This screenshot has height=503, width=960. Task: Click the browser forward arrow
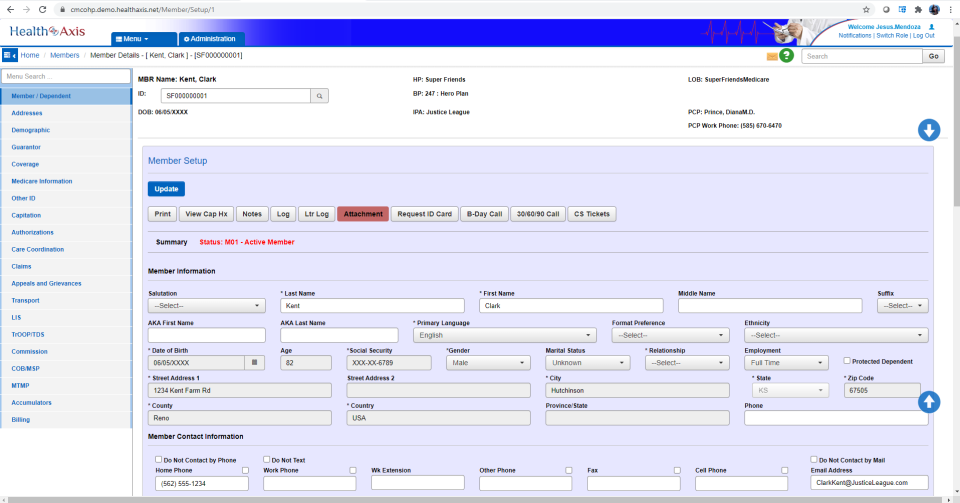(x=26, y=9)
